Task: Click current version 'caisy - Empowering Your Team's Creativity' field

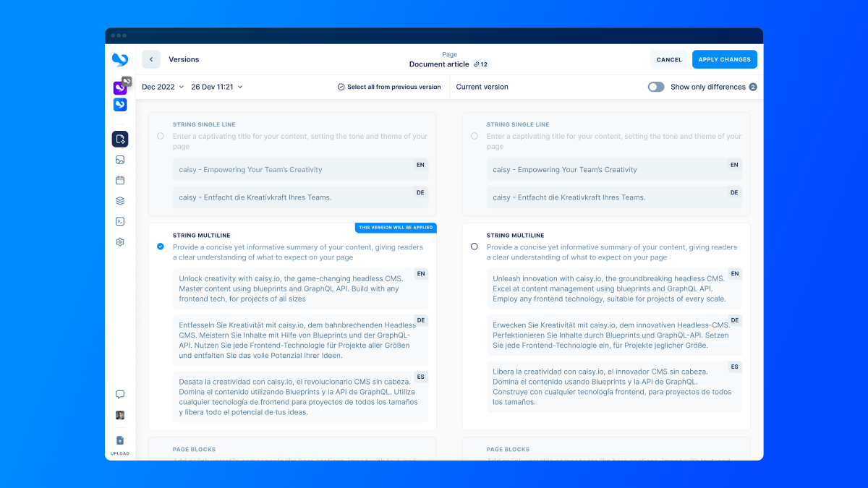Action: point(615,170)
